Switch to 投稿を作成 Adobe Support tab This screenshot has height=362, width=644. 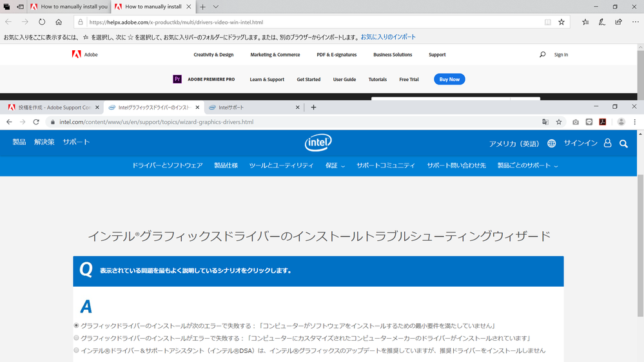click(x=54, y=107)
